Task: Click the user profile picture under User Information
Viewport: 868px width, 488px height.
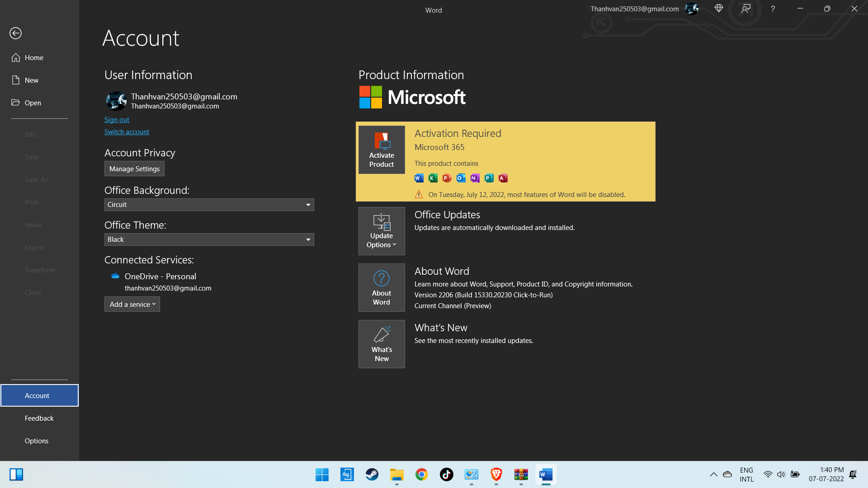Action: [116, 101]
